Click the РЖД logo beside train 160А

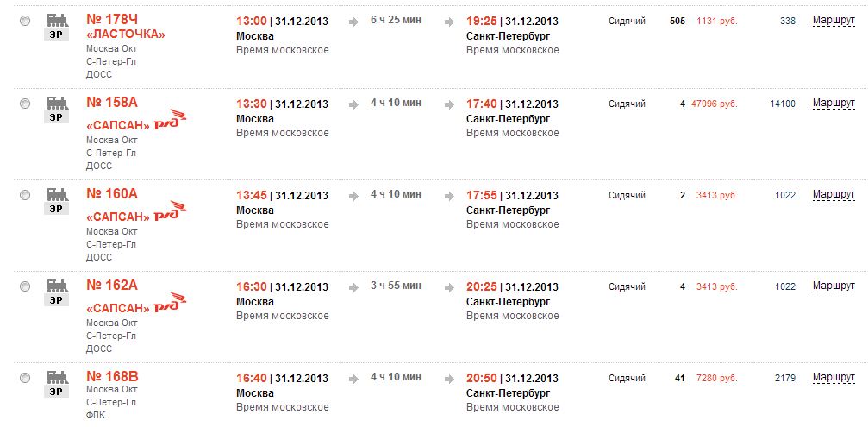click(x=171, y=210)
